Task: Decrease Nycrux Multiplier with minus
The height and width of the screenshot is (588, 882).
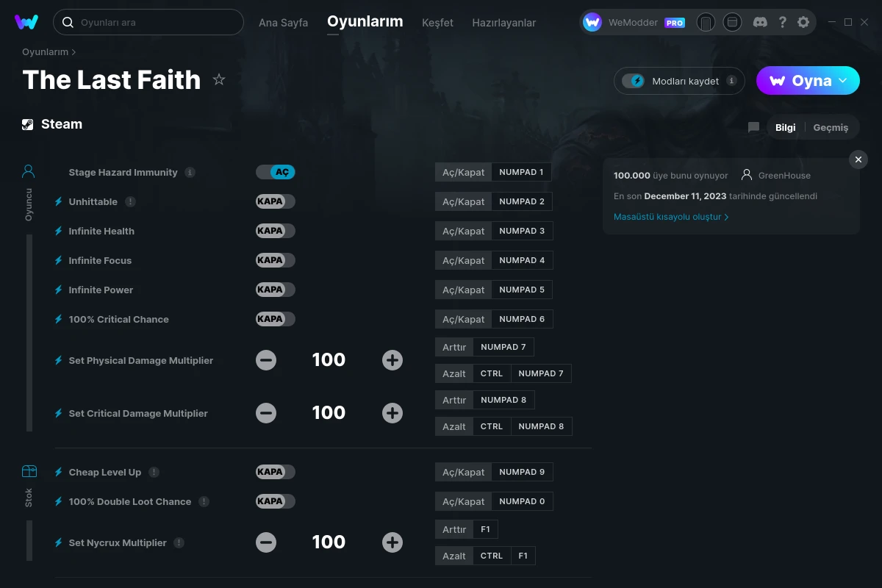Action: [266, 542]
